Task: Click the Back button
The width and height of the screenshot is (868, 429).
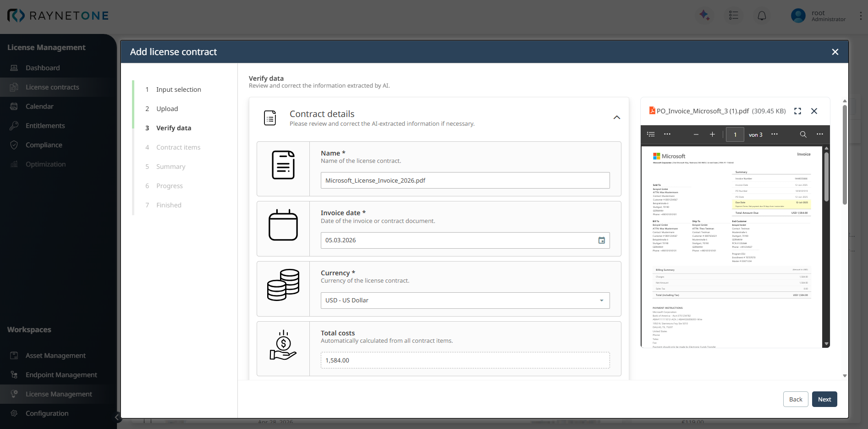Action: pyautogui.click(x=796, y=399)
